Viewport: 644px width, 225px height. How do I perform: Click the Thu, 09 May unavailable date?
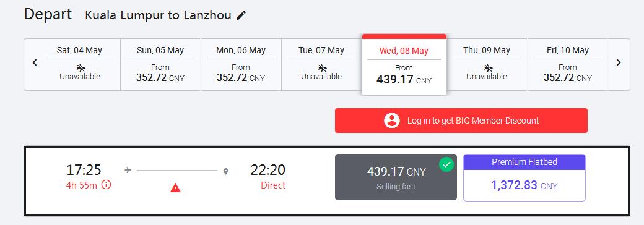487,64
